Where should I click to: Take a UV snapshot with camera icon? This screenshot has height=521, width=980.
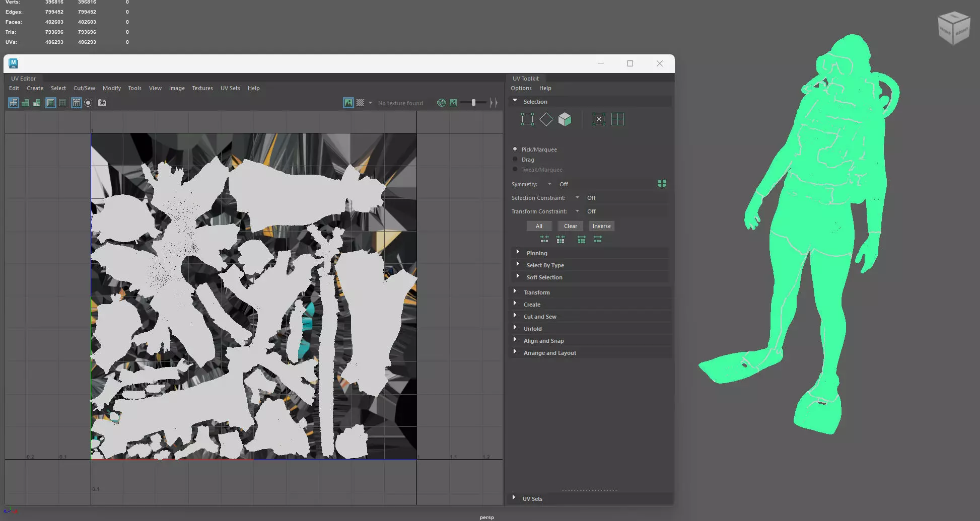[x=102, y=103]
